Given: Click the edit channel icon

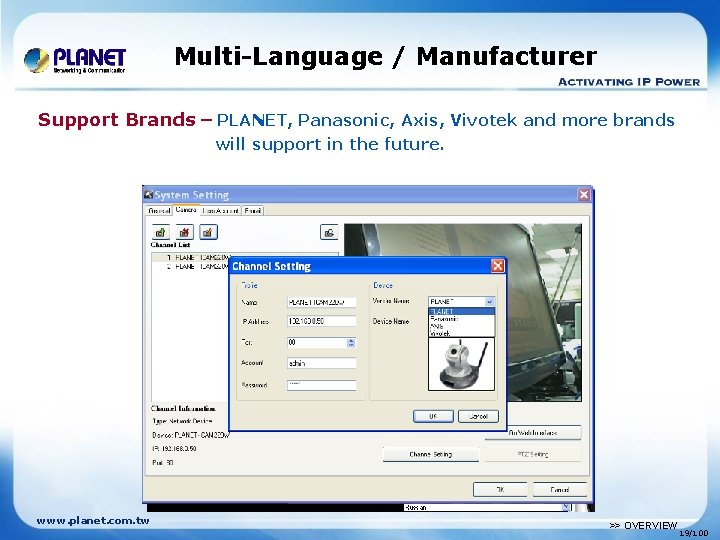Looking at the screenshot, I should pyautogui.click(x=208, y=232).
